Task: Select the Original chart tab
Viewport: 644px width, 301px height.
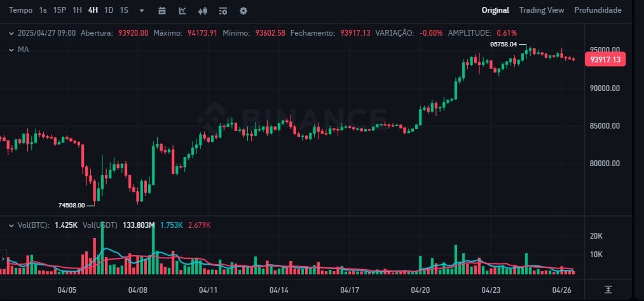Action: click(x=495, y=10)
